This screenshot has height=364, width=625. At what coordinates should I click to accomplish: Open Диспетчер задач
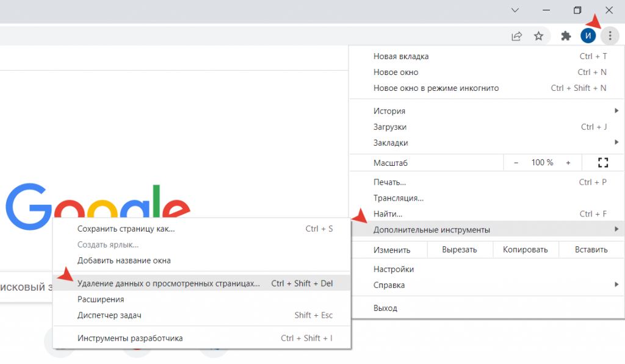coord(109,315)
